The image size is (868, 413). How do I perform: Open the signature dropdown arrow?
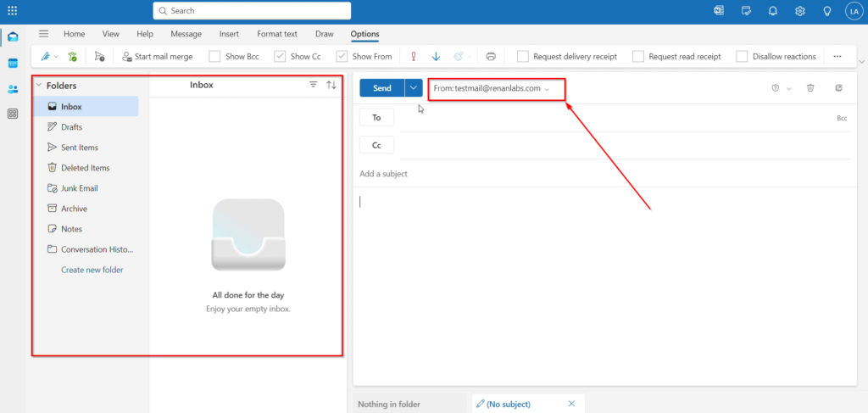click(x=57, y=57)
